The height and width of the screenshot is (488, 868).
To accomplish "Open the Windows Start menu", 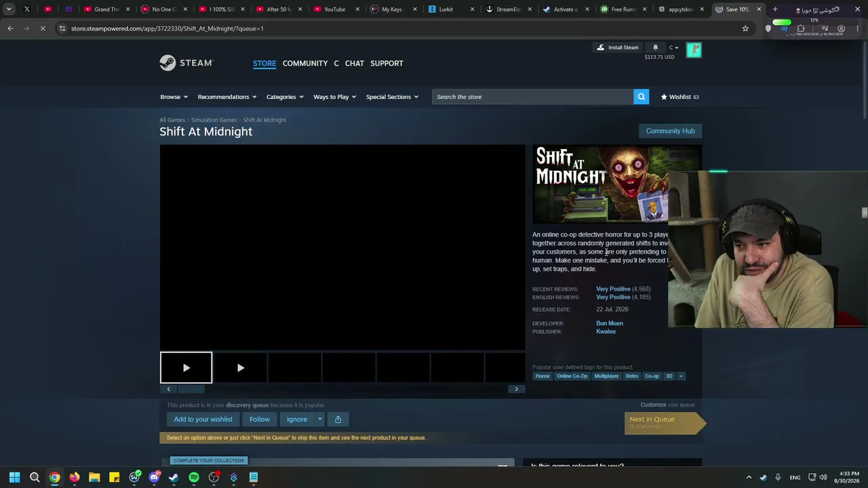I will (14, 477).
